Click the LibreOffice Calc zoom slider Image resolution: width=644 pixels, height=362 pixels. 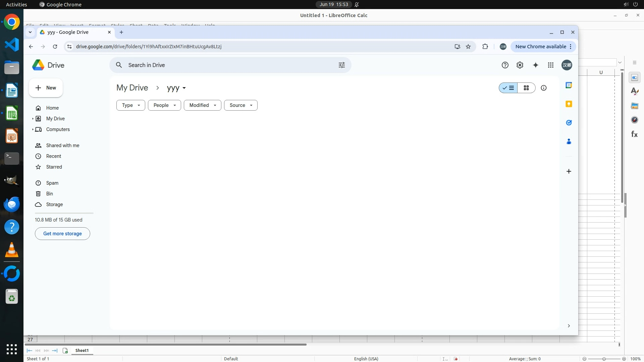click(604, 359)
